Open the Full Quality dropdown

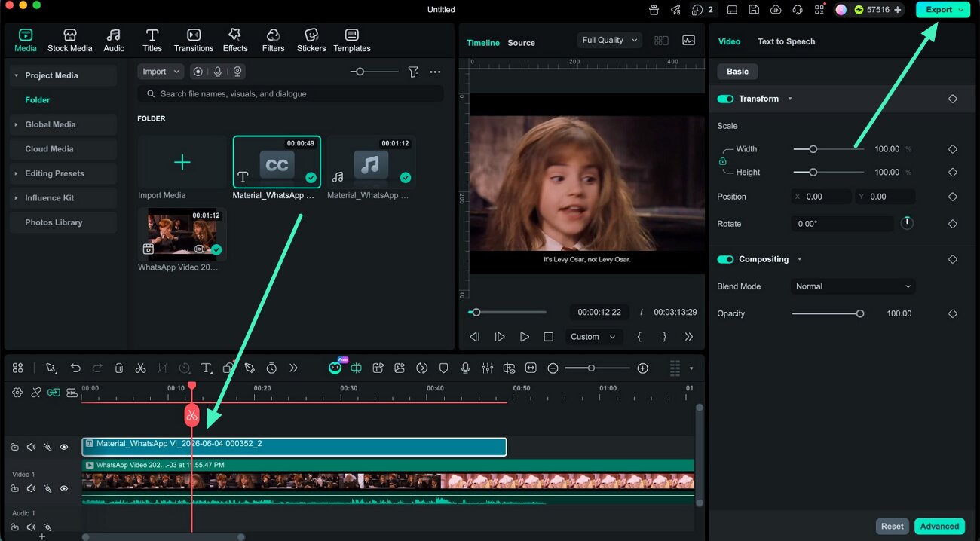coord(610,40)
